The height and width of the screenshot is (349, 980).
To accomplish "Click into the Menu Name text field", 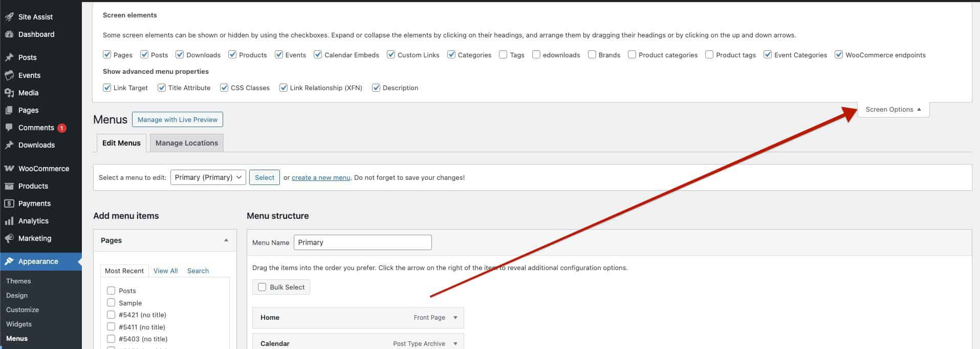I will pos(362,242).
